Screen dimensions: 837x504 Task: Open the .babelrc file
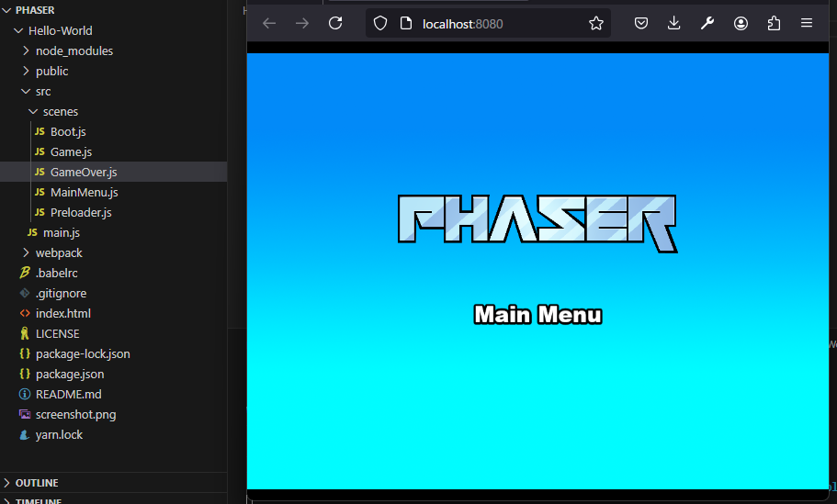coord(56,273)
